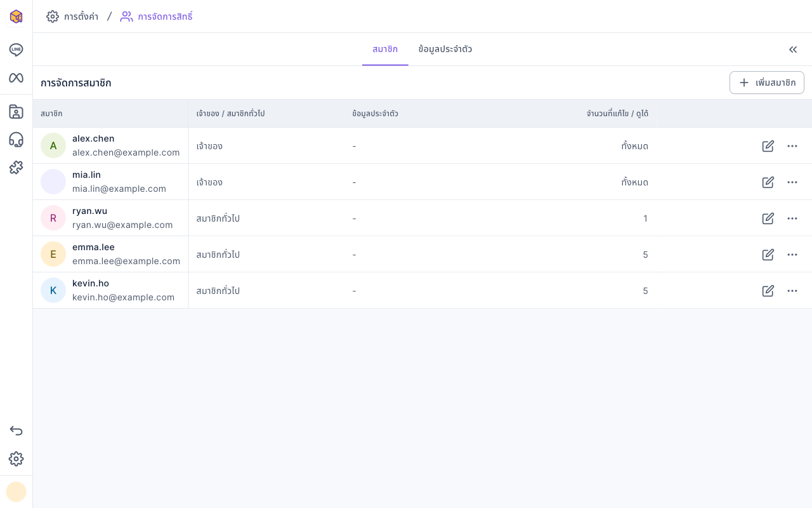Open the LINE channel icon in sidebar
Viewport: 812px width, 508px height.
point(16,50)
